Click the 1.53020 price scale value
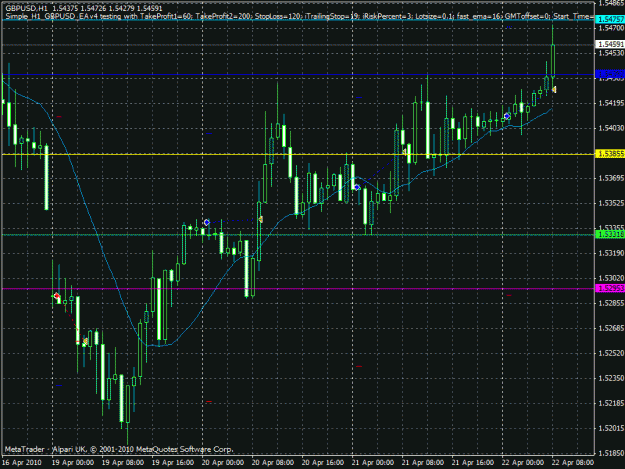 coord(611,278)
